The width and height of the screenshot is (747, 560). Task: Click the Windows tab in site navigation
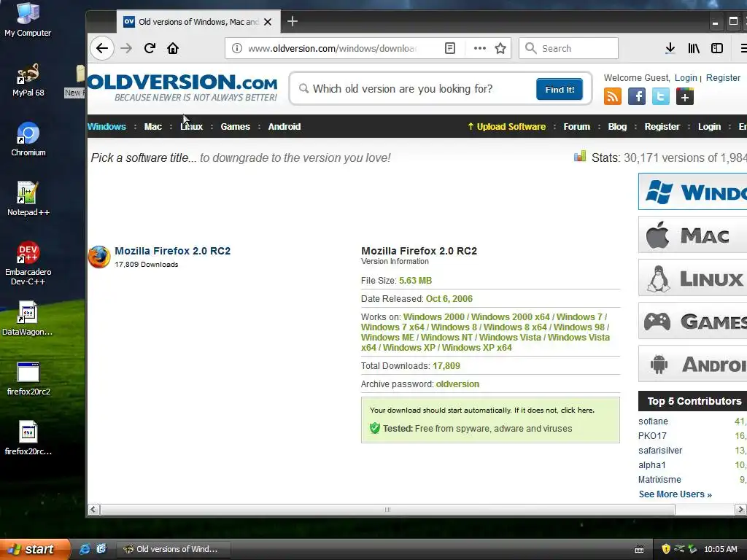107,127
